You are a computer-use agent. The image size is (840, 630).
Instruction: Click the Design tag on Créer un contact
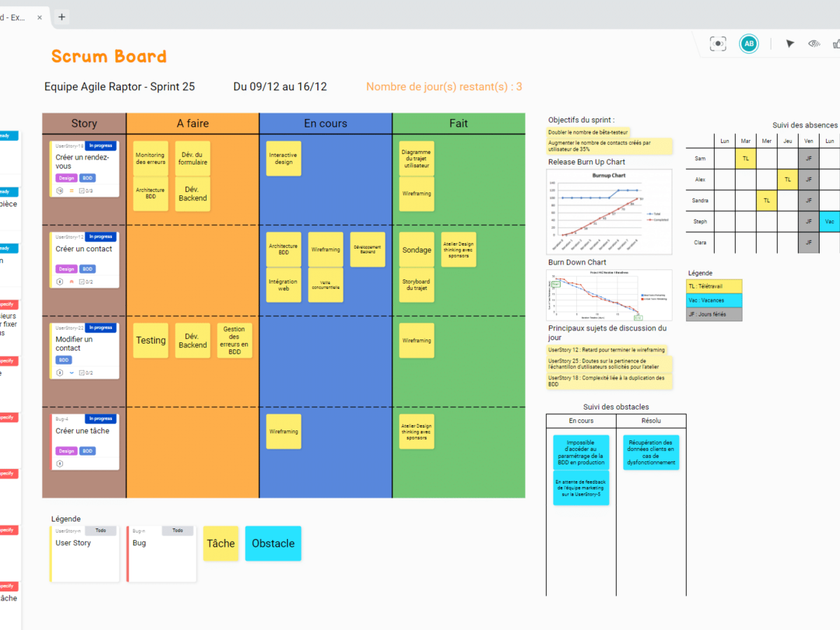coord(66,269)
